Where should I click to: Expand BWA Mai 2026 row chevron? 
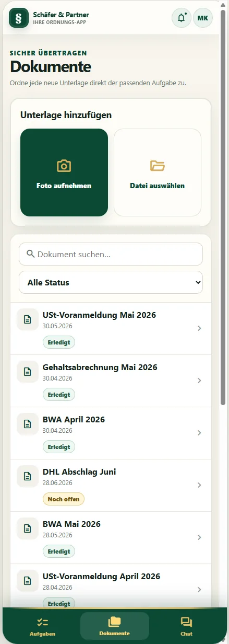click(200, 537)
